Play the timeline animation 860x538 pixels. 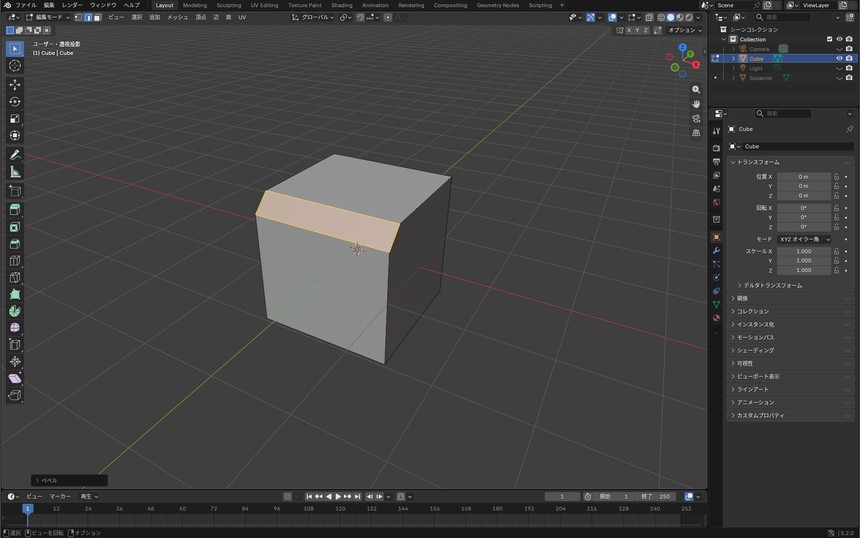pos(338,496)
